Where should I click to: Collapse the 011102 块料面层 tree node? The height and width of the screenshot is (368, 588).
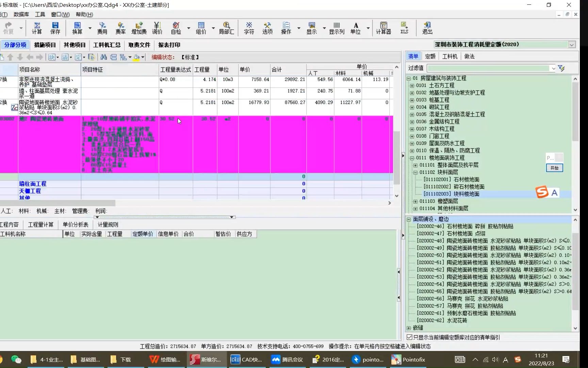coord(415,172)
